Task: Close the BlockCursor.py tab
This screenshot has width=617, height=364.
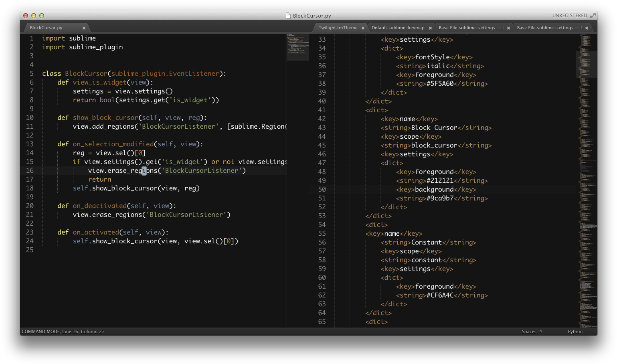Action: point(84,28)
